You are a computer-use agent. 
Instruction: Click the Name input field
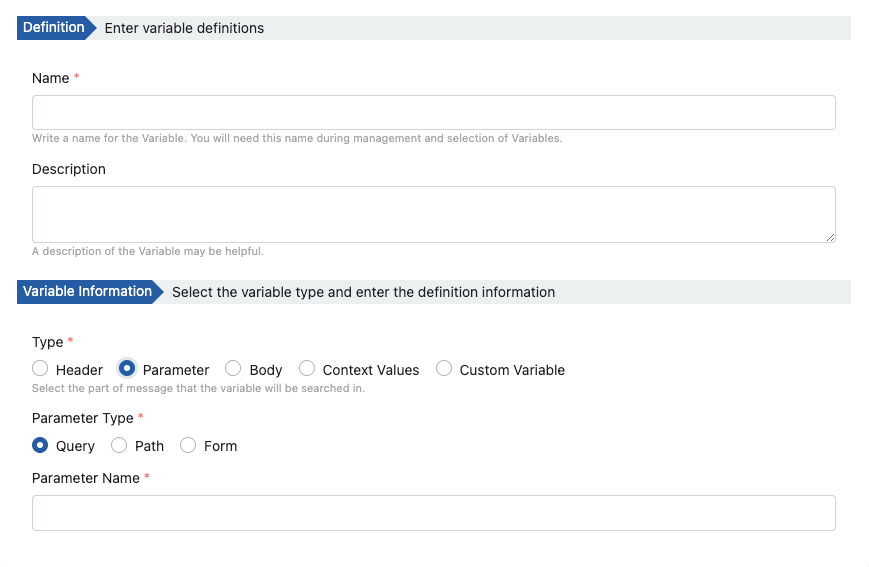click(x=433, y=113)
